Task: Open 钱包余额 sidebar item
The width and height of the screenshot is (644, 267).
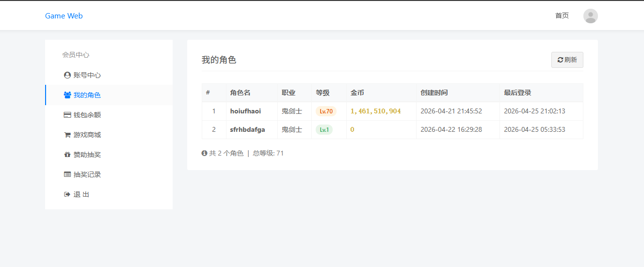Action: point(109,115)
